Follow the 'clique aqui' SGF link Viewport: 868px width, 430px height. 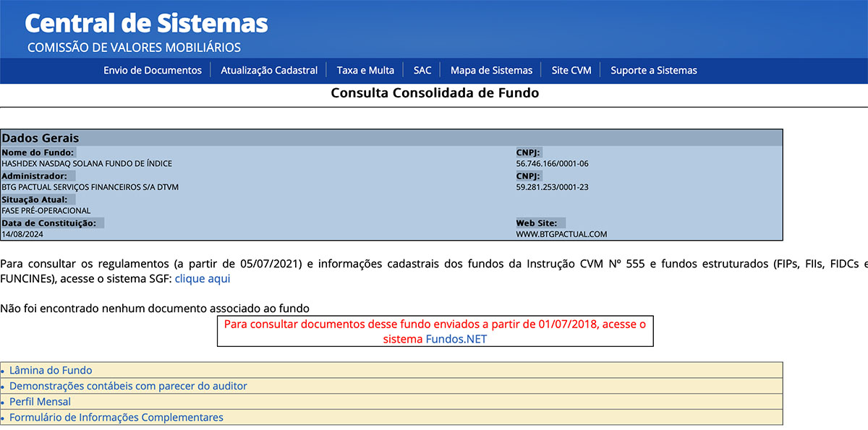(x=203, y=278)
